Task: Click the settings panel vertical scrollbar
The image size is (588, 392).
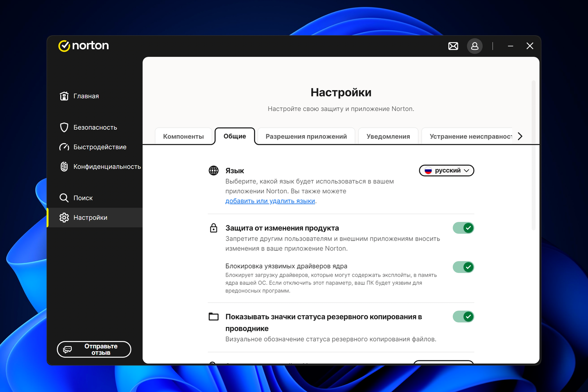Action: click(x=534, y=155)
